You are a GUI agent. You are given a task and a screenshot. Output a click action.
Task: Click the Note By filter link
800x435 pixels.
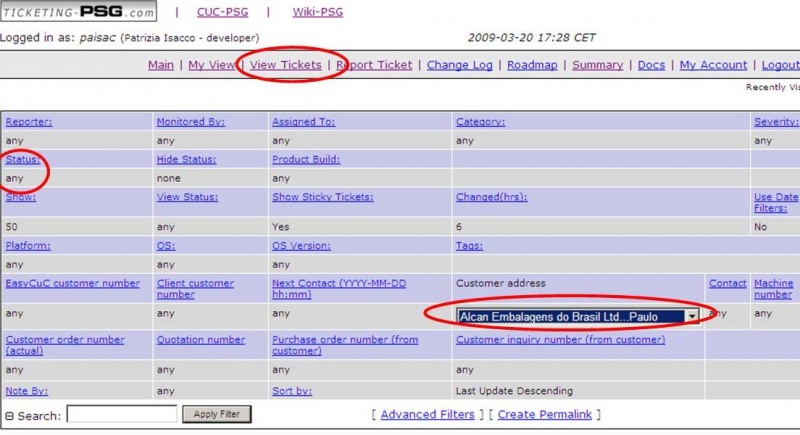point(27,391)
